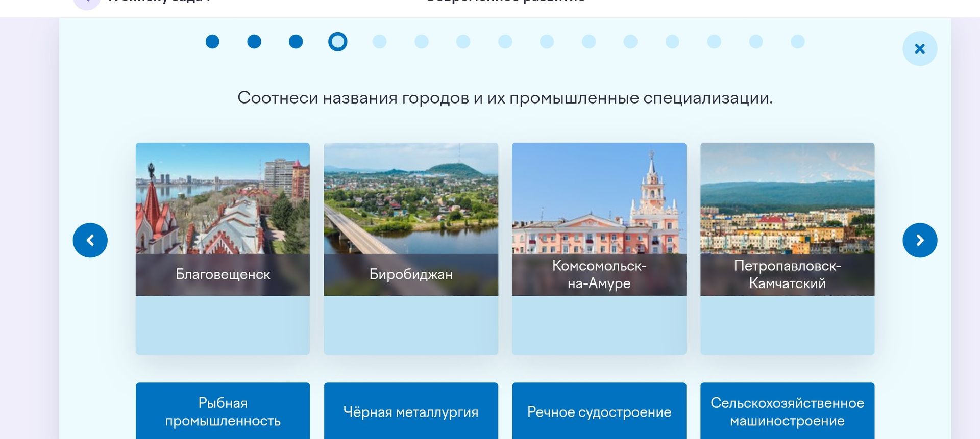Select the Биробиджан city photo
The image size is (980, 439).
click(x=411, y=219)
